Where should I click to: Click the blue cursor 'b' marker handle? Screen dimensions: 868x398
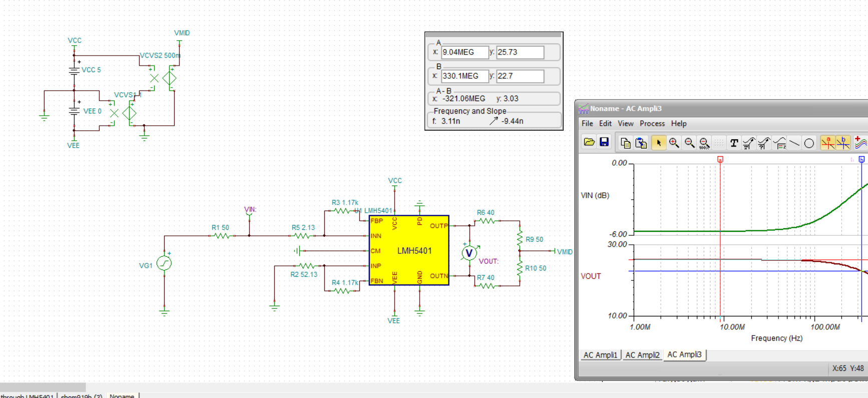[861, 160]
